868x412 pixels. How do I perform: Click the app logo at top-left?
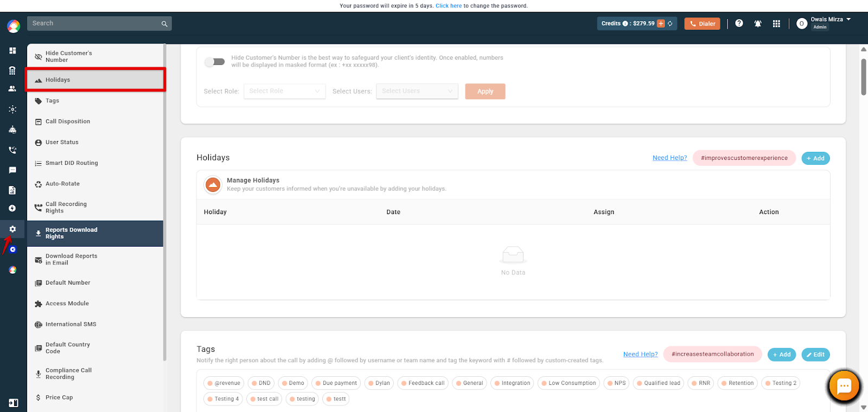[14, 26]
